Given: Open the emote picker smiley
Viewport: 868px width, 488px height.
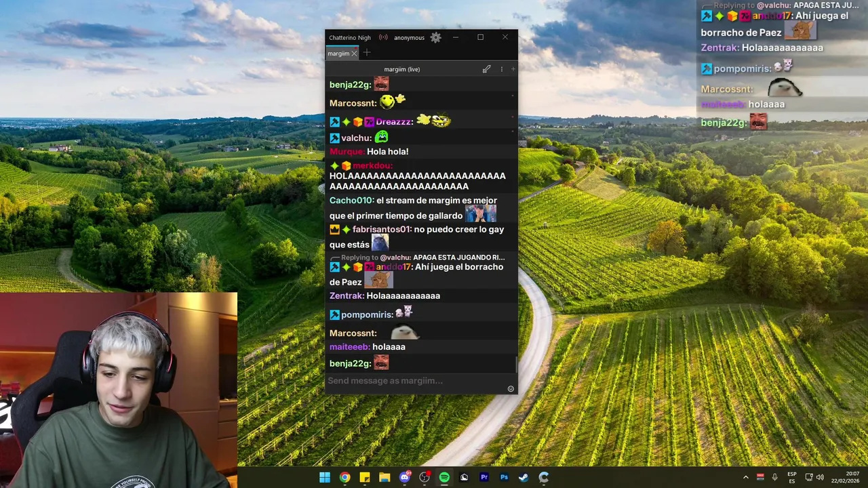Looking at the screenshot, I should 511,389.
